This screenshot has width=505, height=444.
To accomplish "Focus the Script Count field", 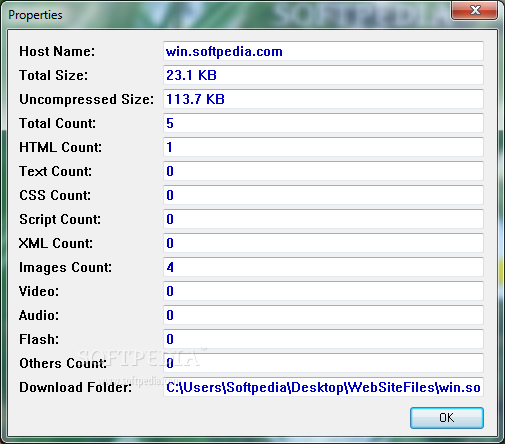I will point(323,219).
